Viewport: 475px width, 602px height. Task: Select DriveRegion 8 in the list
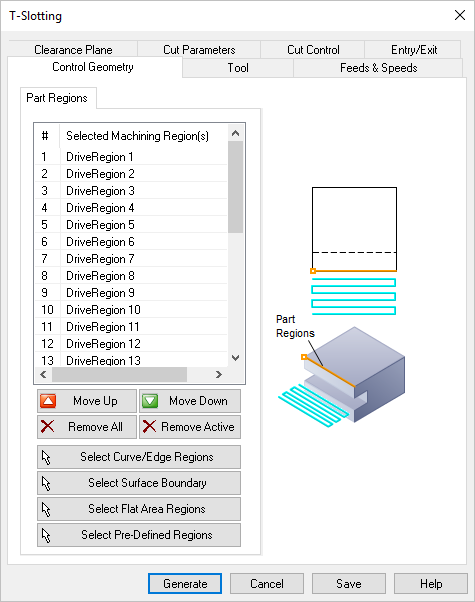coord(131,276)
